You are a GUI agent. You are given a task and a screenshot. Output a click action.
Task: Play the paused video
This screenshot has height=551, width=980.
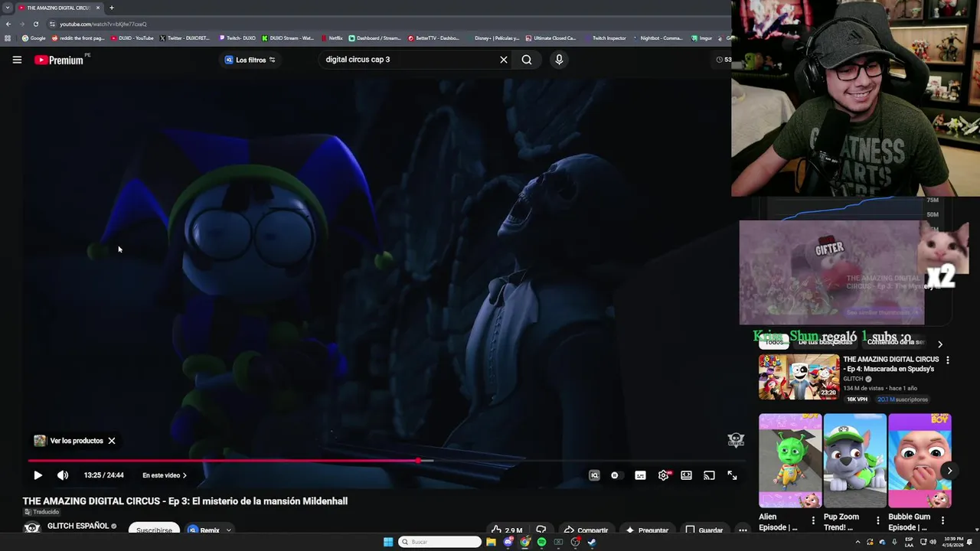pos(38,475)
